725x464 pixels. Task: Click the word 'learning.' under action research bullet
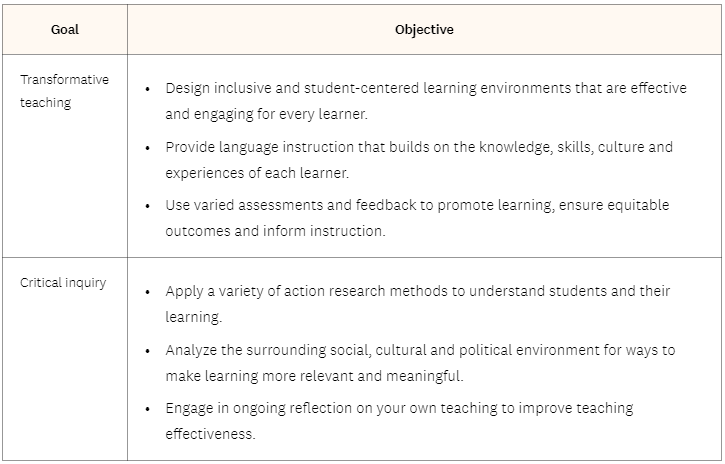click(194, 317)
